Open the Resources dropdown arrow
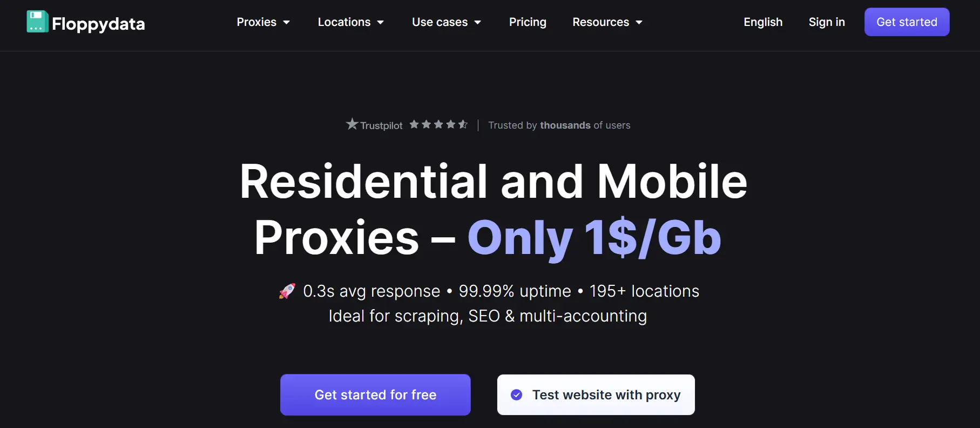The width and height of the screenshot is (980, 428). pyautogui.click(x=639, y=23)
